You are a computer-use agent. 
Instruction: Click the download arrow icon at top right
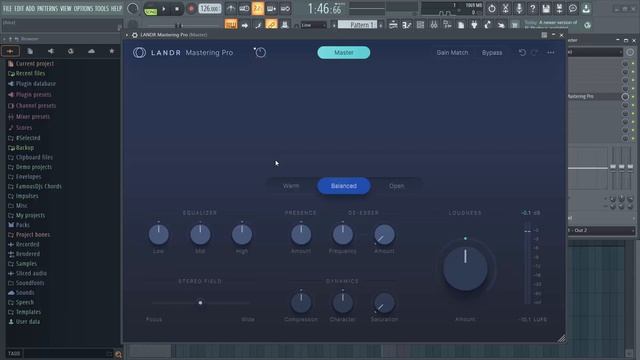point(586,8)
